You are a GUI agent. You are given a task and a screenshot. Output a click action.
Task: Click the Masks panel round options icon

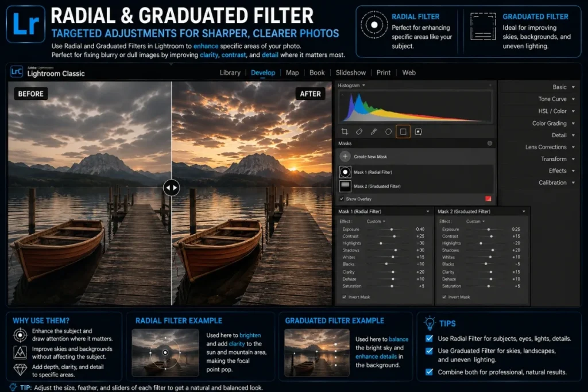pyautogui.click(x=489, y=143)
